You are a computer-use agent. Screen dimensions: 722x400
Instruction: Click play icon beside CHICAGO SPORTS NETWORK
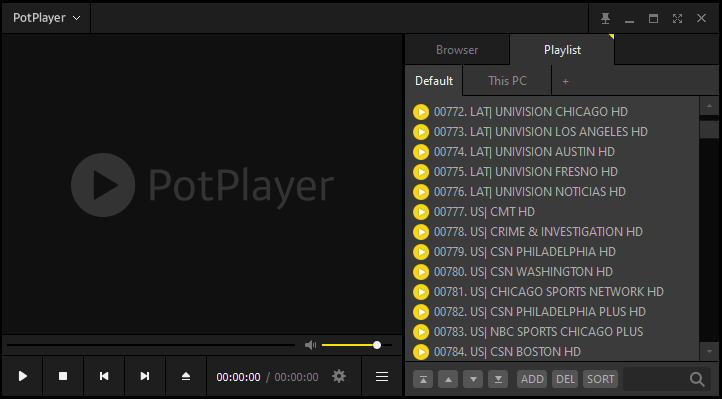(421, 292)
